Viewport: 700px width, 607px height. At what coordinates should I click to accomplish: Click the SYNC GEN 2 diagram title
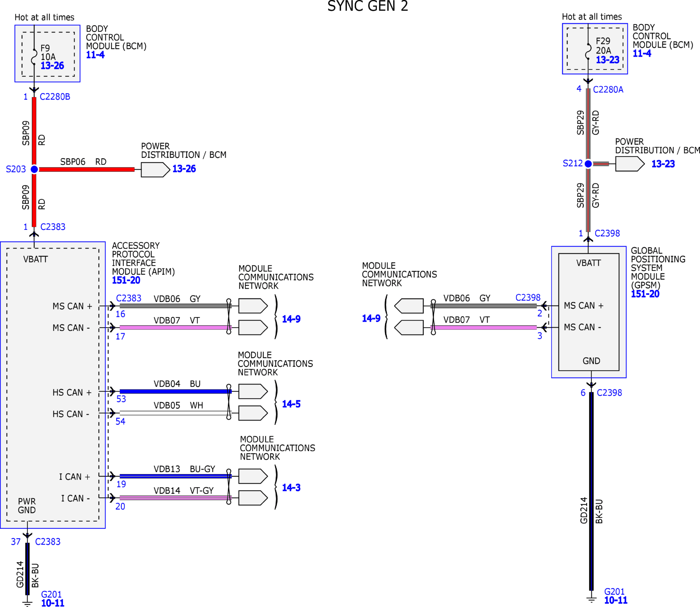(368, 6)
